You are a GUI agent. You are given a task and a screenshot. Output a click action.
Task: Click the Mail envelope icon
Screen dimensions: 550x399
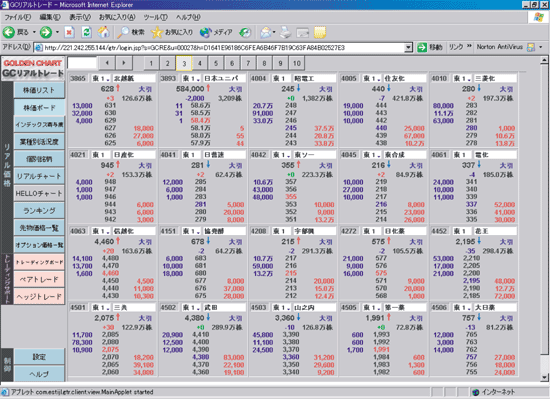coord(266,32)
